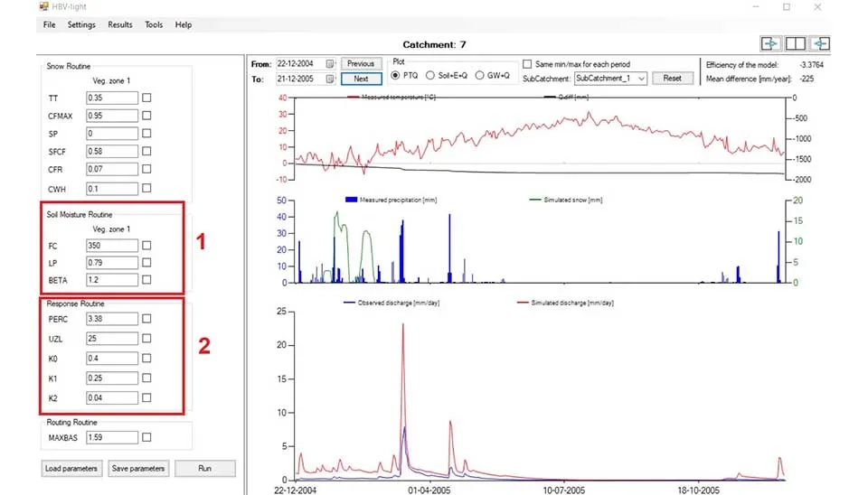Image resolution: width=868 pixels, height=495 pixels.
Task: Click the expand-right panel layout icon
Action: tap(770, 43)
